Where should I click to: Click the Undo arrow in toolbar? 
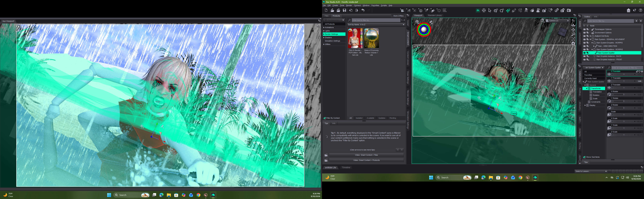(363, 10)
